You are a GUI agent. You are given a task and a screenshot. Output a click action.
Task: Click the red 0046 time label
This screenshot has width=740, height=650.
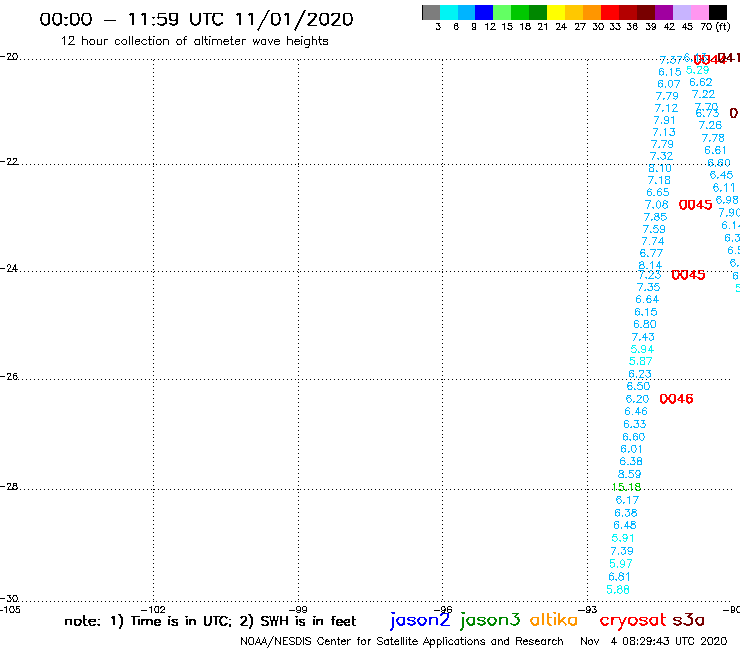(676, 399)
